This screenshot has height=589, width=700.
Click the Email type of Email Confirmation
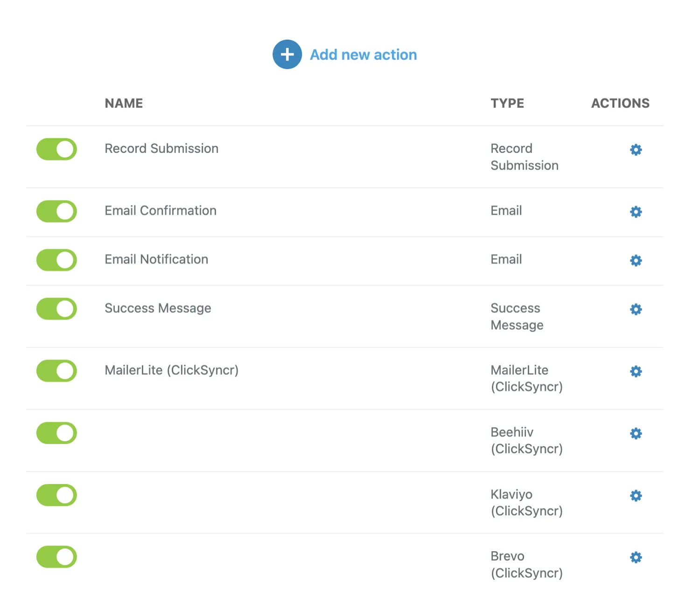(506, 210)
